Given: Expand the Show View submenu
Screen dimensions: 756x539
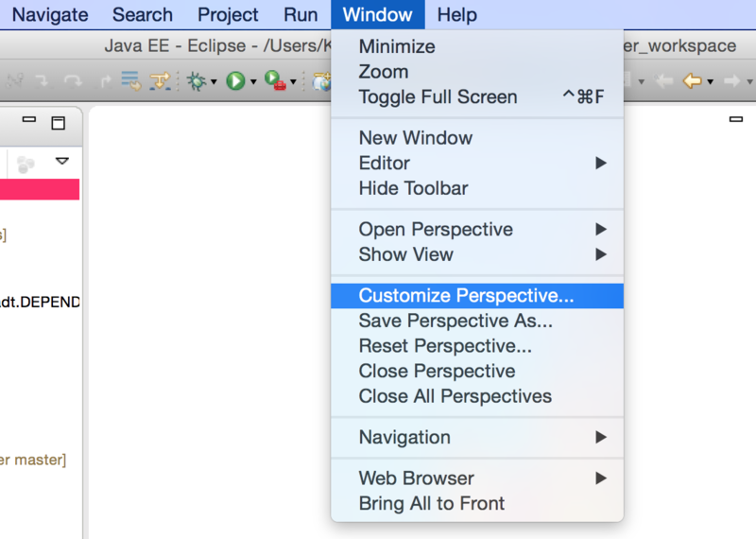Looking at the screenshot, I should click(x=406, y=254).
